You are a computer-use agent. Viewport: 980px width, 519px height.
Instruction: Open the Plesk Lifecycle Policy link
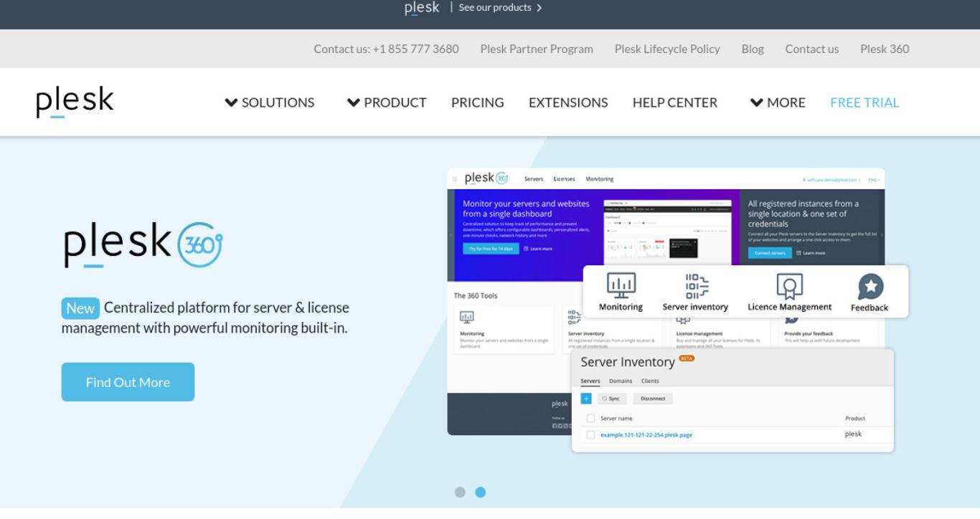[x=667, y=49]
